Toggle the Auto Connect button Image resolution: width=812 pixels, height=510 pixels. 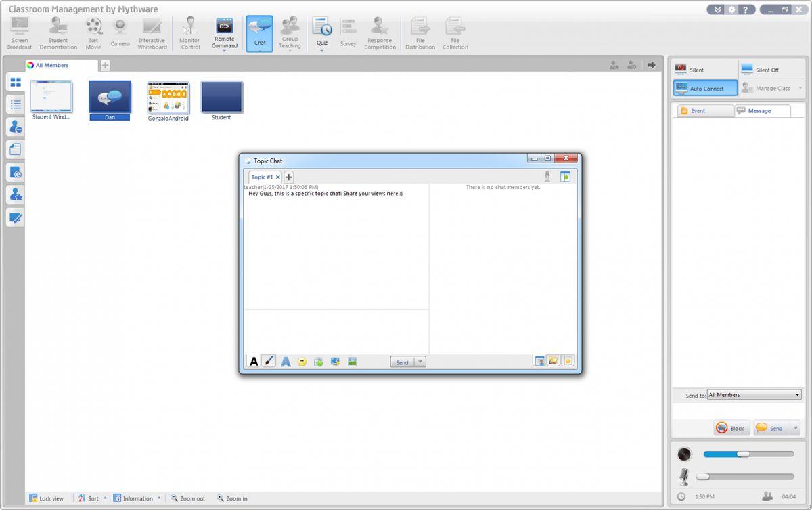[x=705, y=88]
